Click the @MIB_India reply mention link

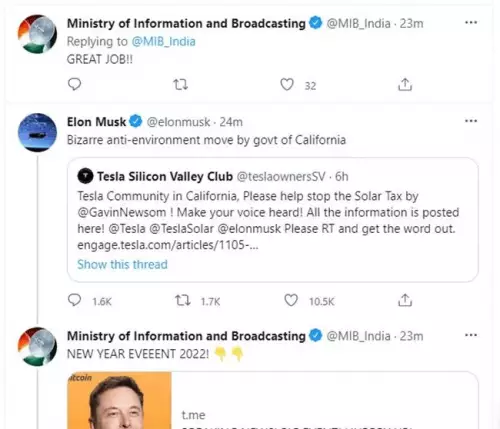pos(163,42)
